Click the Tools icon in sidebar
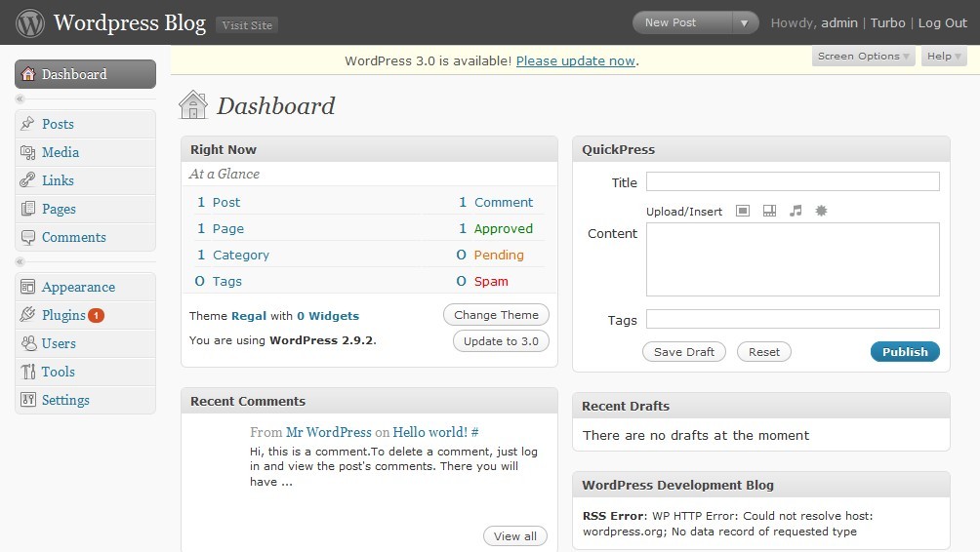Screen dimensions: 980x552 pyautogui.click(x=28, y=372)
